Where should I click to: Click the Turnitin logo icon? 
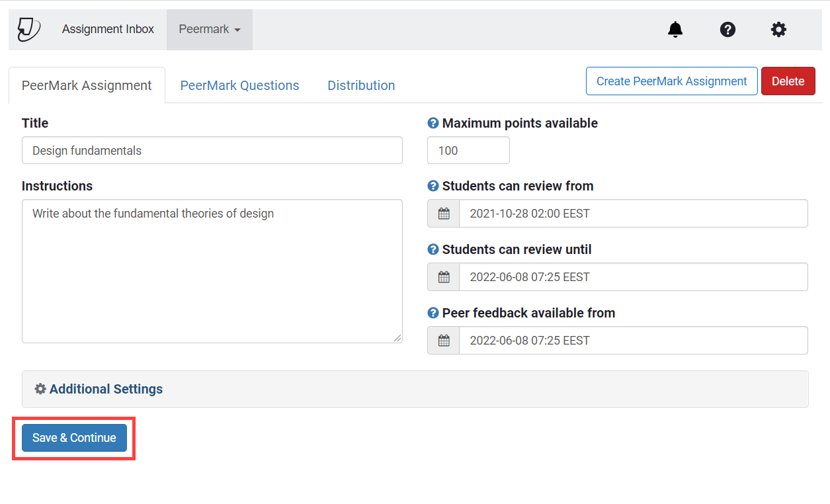click(x=28, y=30)
